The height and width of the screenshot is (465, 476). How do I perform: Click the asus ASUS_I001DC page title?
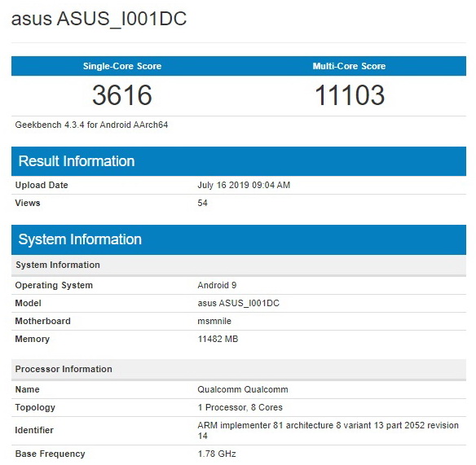coord(99,19)
